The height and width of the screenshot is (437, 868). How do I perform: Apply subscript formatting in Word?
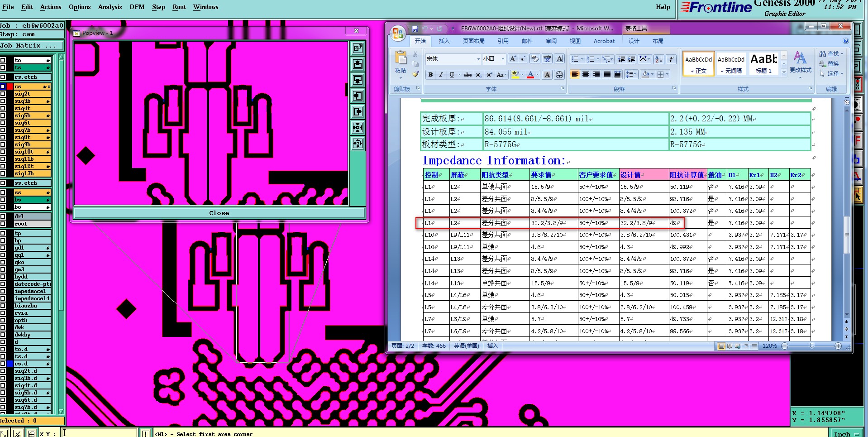pos(479,75)
